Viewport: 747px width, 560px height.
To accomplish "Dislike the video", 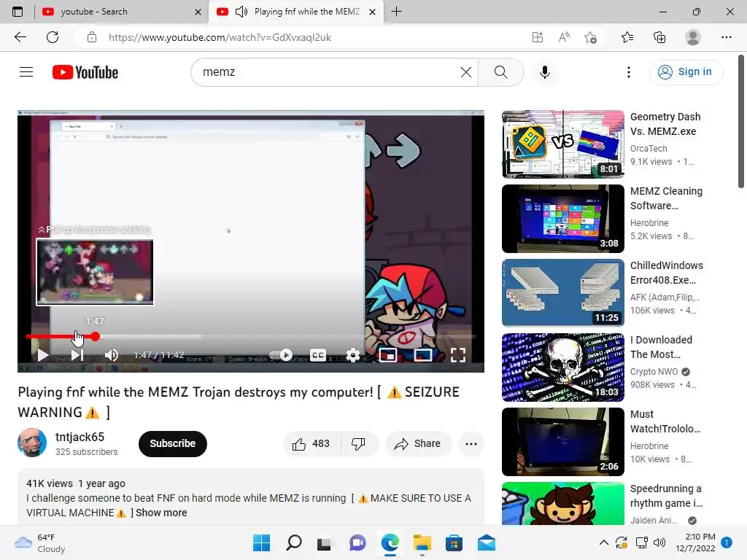I will [358, 444].
